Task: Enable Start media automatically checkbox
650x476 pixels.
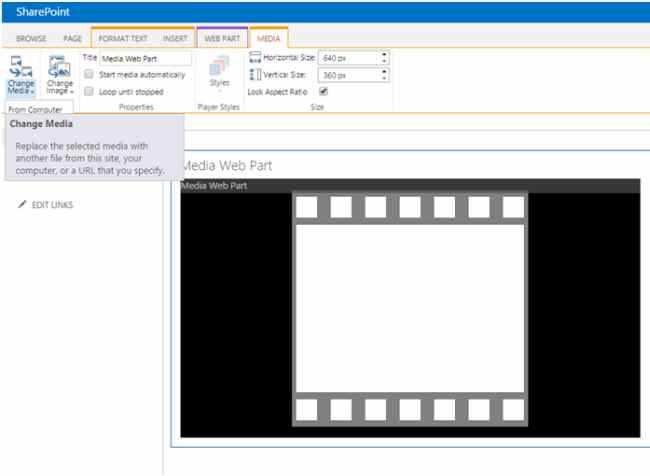Action: tap(89, 75)
